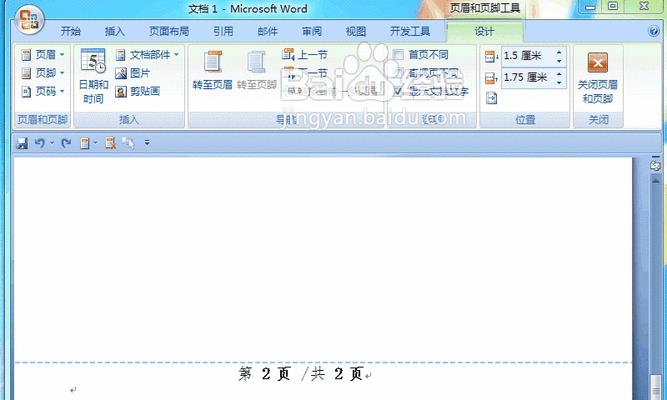667x400 pixels.
Task: Insert 剪贴画 clip art
Action: tap(138, 91)
